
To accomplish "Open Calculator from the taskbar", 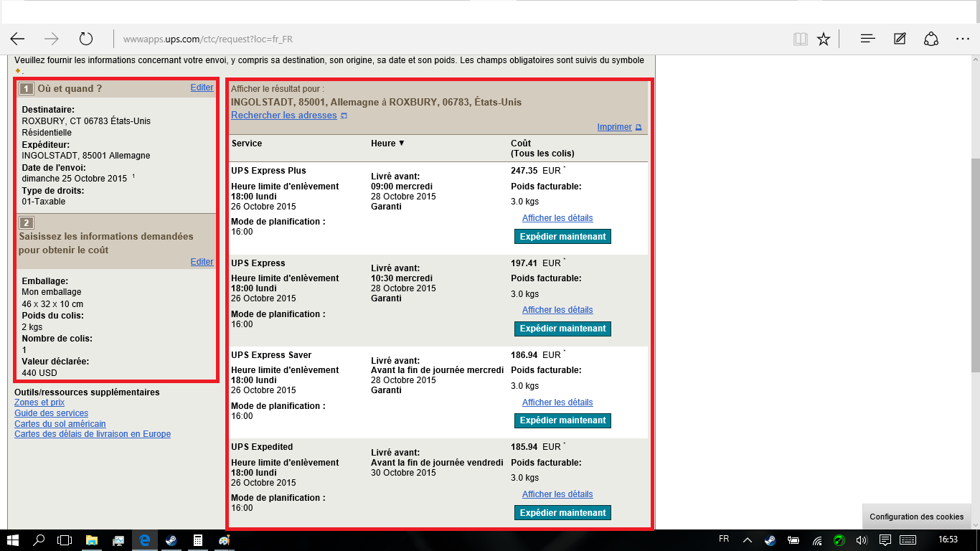I will pyautogui.click(x=197, y=540).
